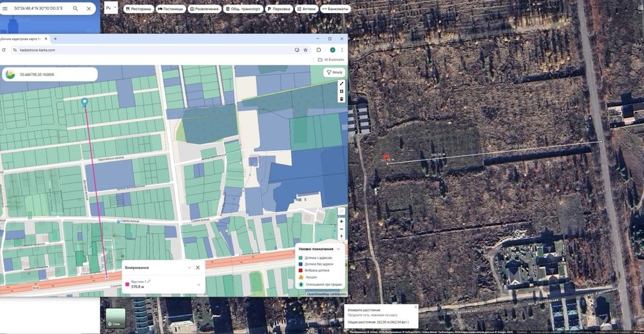
Task: Open the browser extensions puzzle icon
Action: (x=319, y=50)
